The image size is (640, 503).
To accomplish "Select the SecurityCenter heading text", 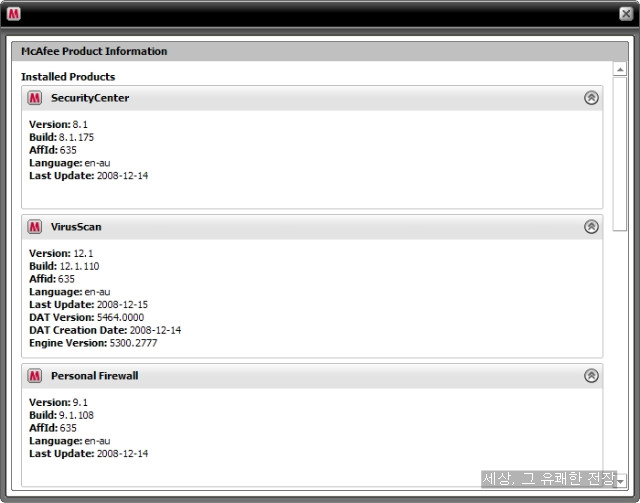I will pos(90,98).
